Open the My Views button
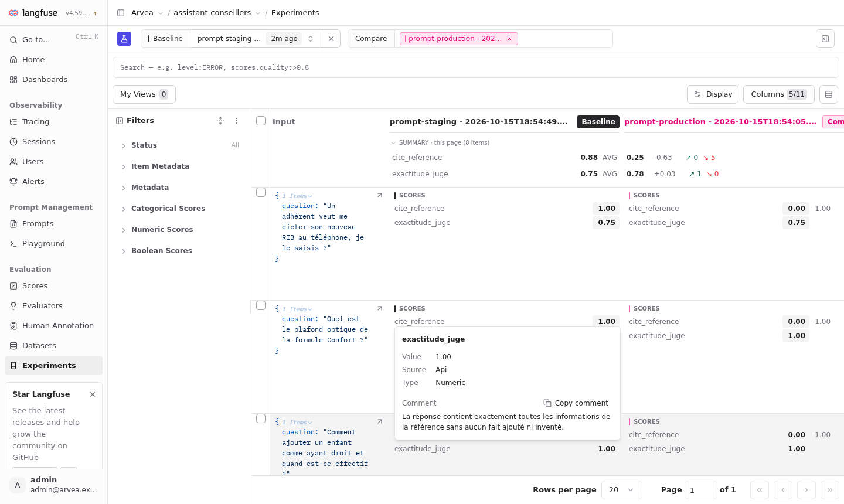This screenshot has width=844, height=504. coord(144,94)
